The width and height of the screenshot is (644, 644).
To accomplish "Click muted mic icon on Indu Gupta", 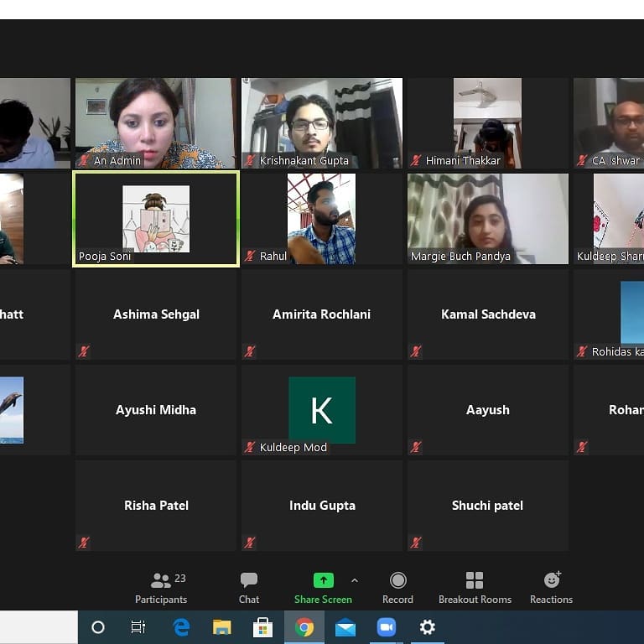I will point(250,543).
